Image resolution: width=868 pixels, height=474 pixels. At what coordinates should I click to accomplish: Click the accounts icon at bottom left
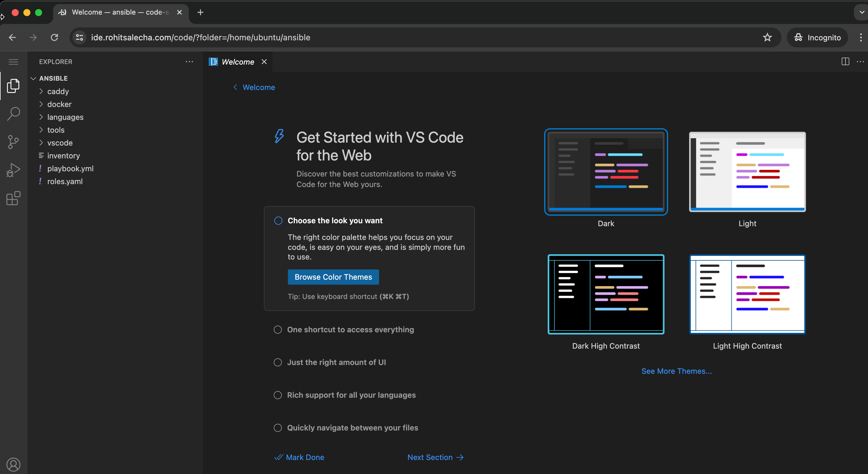coord(13,464)
